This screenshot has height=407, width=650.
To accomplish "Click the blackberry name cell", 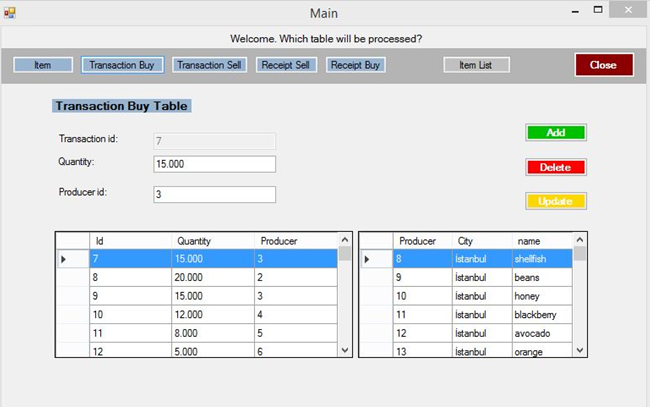I will [x=542, y=315].
